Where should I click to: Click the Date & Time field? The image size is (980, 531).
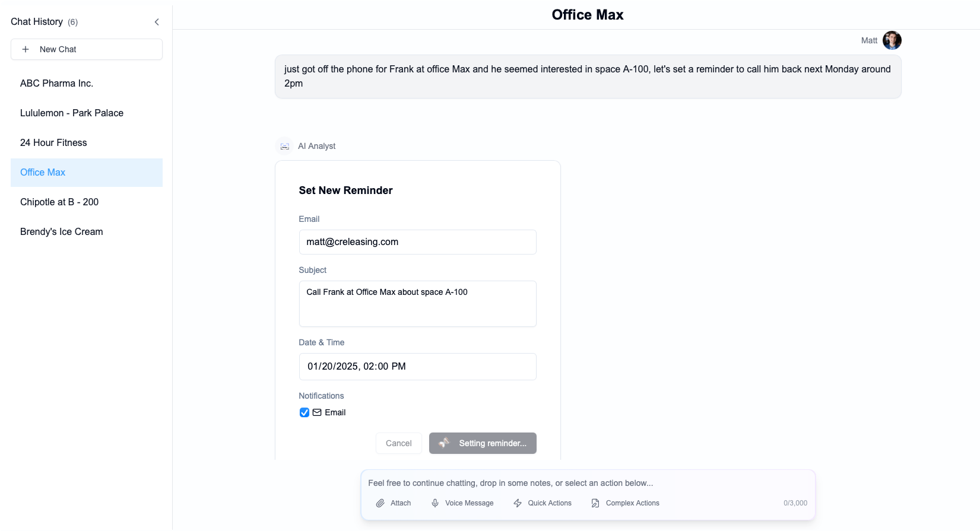[x=417, y=367]
